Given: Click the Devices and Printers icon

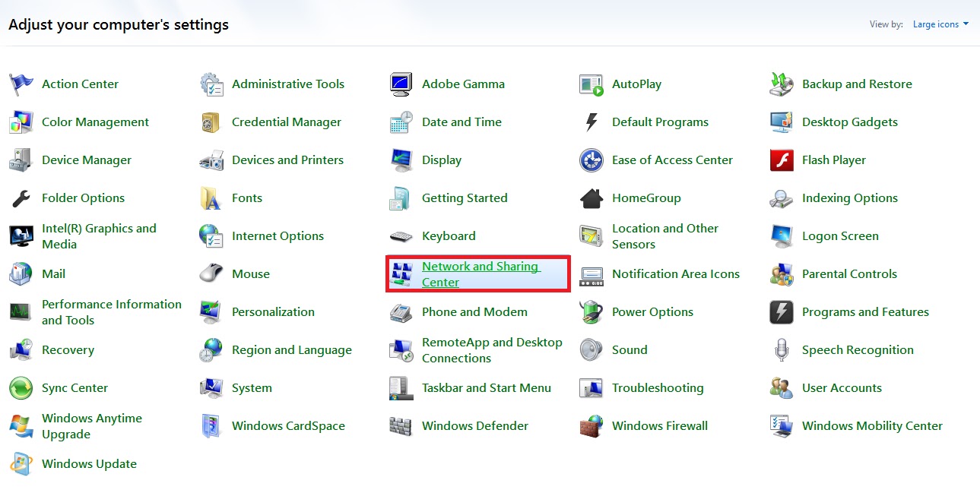Looking at the screenshot, I should (211, 160).
